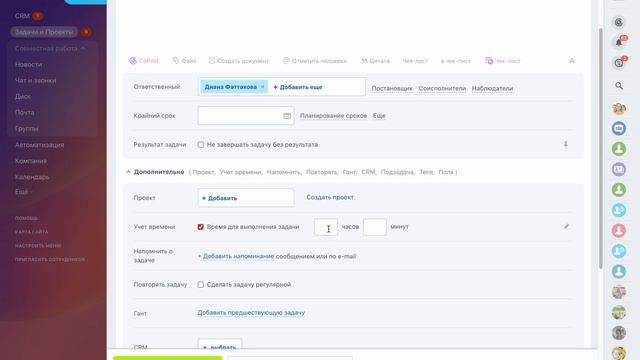Click the часов input box
The image size is (640, 360).
point(326,227)
